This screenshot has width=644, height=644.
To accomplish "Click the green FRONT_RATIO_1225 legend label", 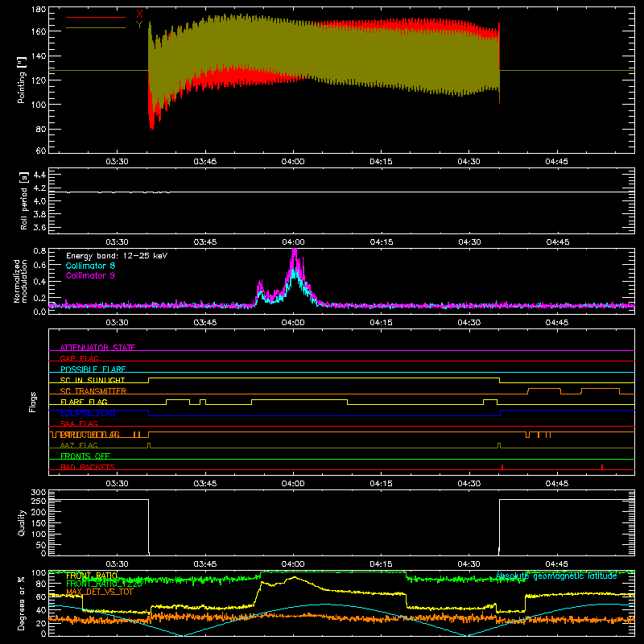I will (x=104, y=584).
